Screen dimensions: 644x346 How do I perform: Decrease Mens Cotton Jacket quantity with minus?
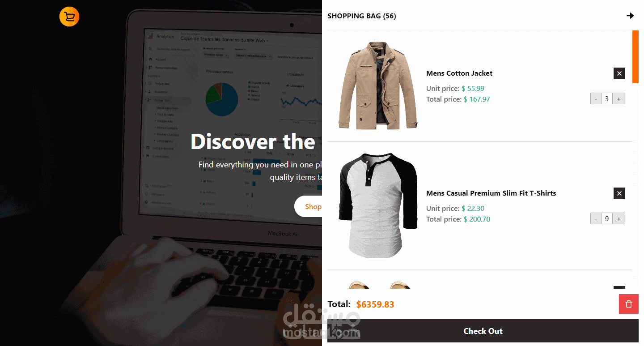click(x=596, y=99)
